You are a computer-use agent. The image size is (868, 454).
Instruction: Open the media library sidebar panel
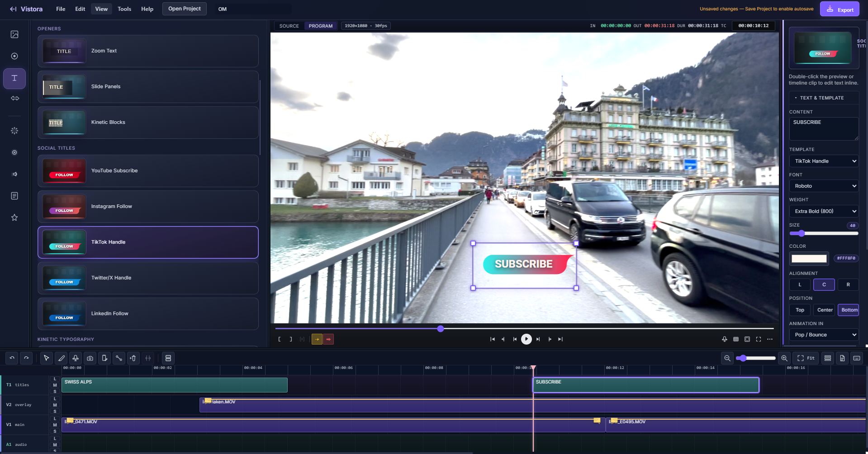[14, 34]
